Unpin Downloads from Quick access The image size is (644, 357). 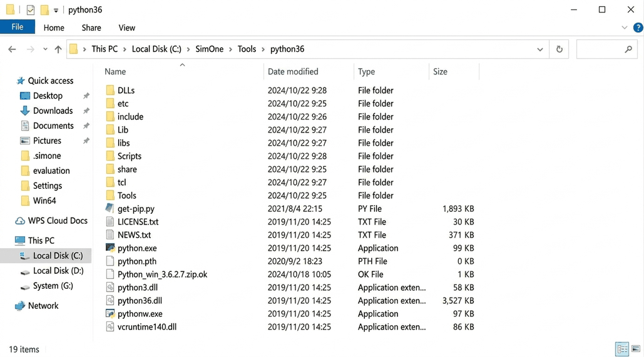[86, 111]
